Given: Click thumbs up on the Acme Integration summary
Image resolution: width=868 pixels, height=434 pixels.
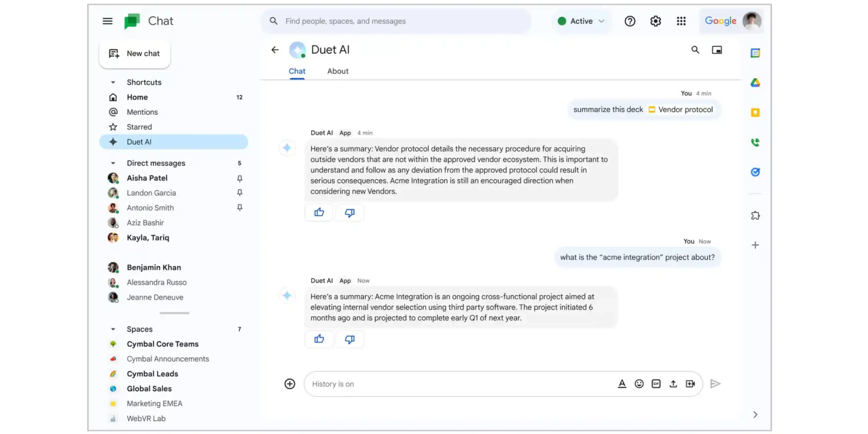Looking at the screenshot, I should pyautogui.click(x=319, y=339).
